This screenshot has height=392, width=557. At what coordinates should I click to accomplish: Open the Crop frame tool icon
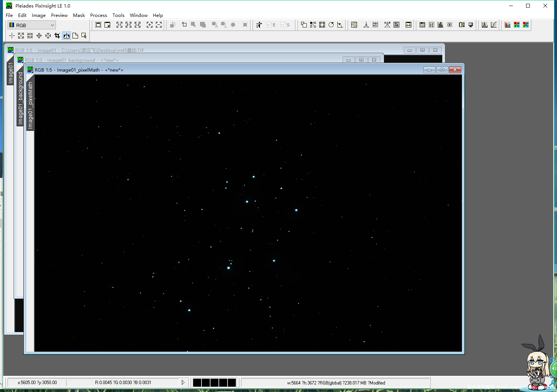pyautogui.click(x=322, y=25)
